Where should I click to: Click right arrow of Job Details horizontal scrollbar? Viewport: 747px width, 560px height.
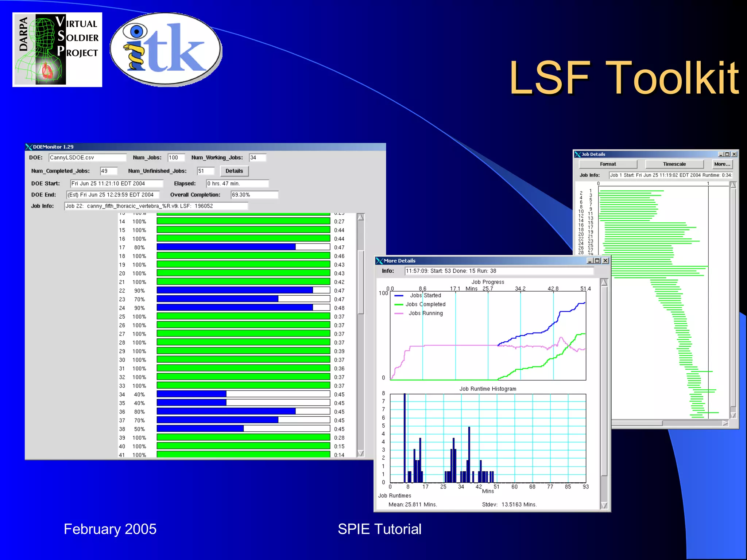click(x=725, y=423)
